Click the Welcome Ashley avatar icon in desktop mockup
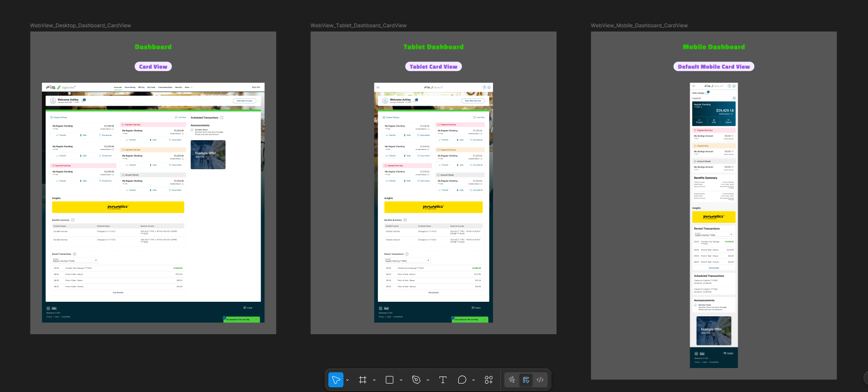868x392 pixels. pos(53,101)
